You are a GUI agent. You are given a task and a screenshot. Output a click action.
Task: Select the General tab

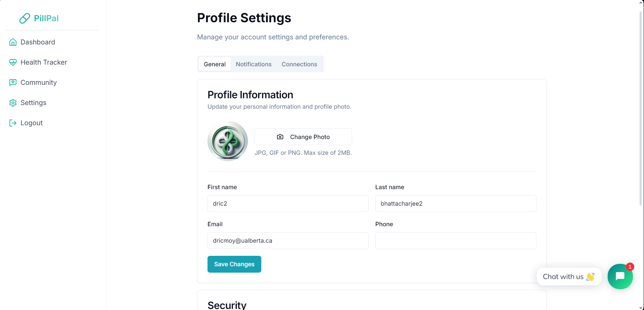click(215, 64)
